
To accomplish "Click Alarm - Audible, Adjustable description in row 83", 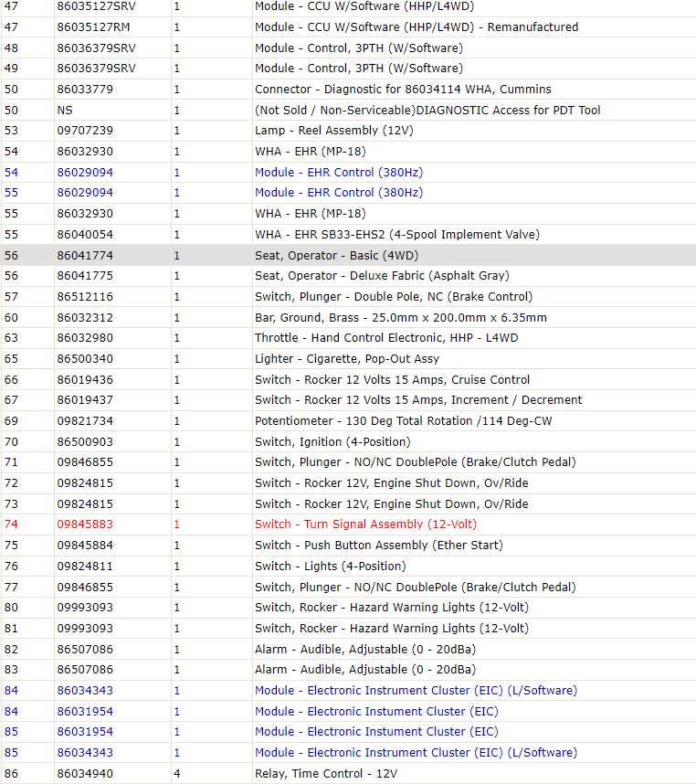I will (365, 670).
